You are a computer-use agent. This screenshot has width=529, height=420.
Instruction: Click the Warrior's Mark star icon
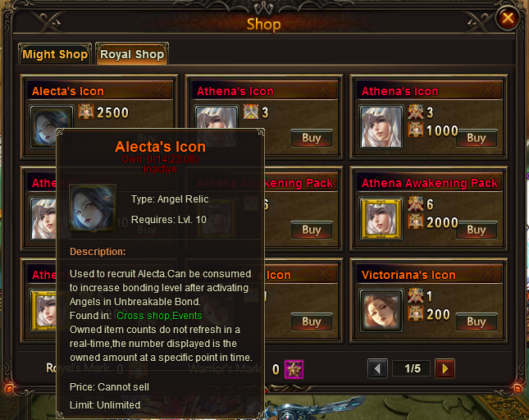pos(294,369)
